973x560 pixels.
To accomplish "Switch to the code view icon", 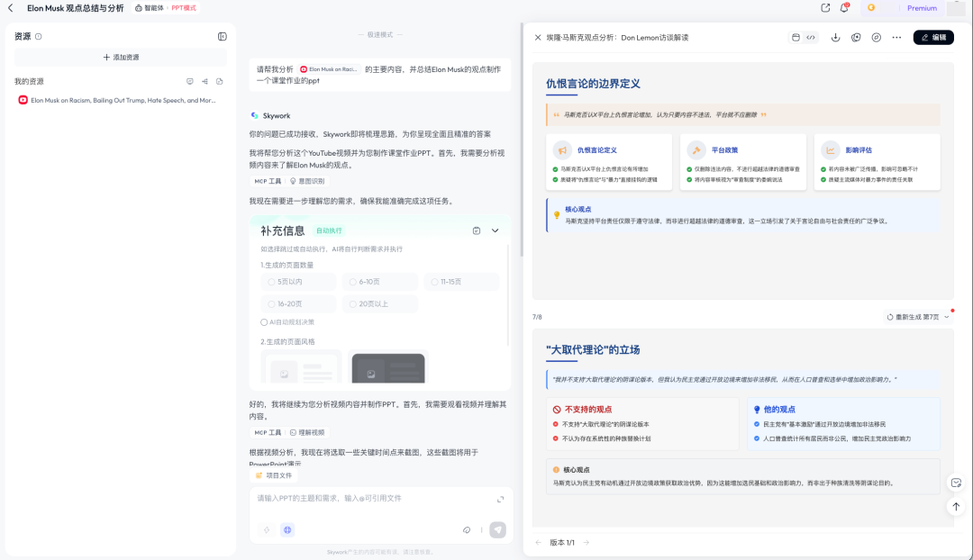I will pyautogui.click(x=811, y=38).
